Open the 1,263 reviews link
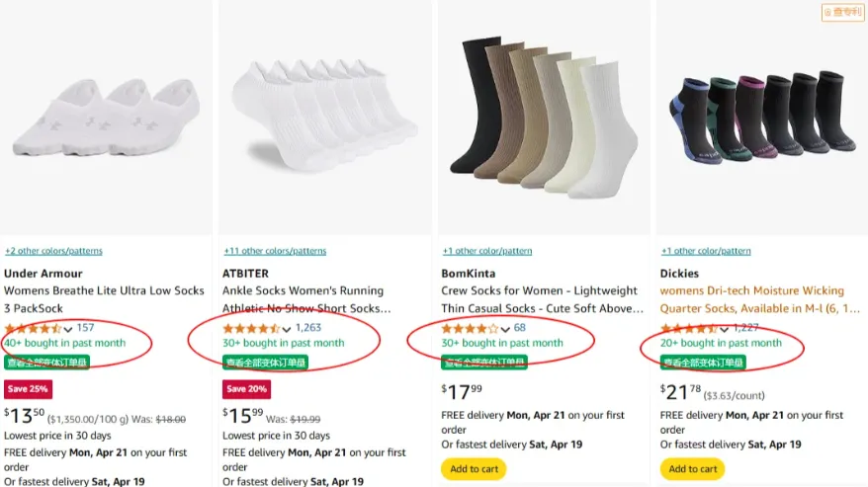This screenshot has width=868, height=487. point(308,328)
